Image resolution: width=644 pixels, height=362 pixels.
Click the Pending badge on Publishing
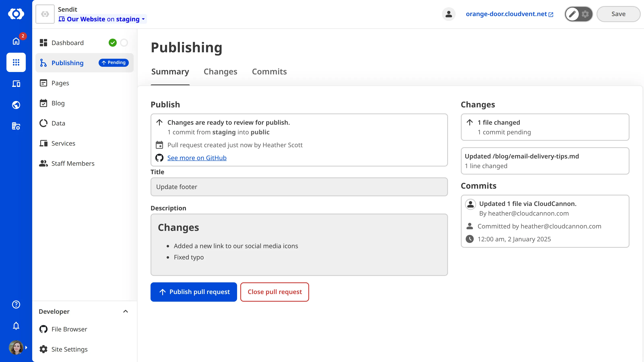coord(114,63)
